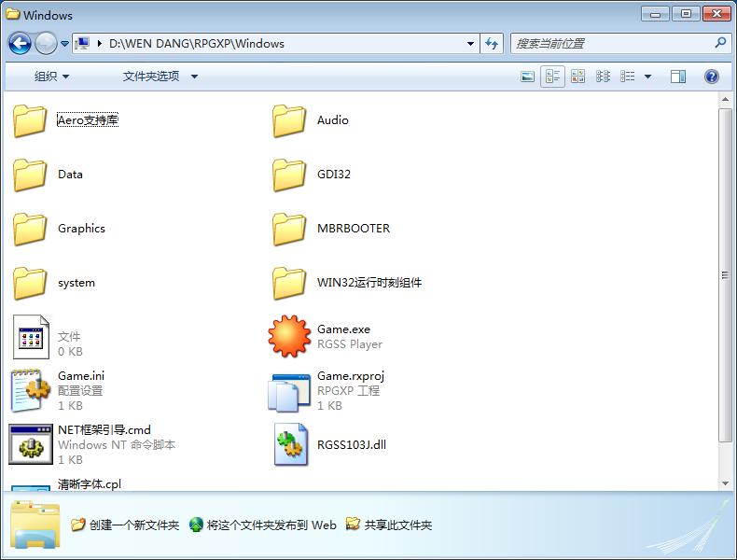Select the GDI32 folder icon
The width and height of the screenshot is (737, 560).
point(289,175)
